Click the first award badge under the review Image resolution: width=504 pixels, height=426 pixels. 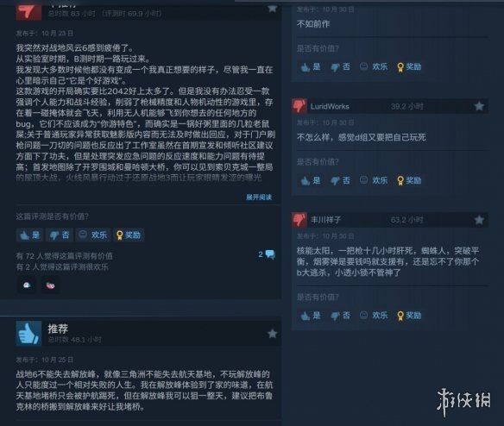tap(27, 285)
